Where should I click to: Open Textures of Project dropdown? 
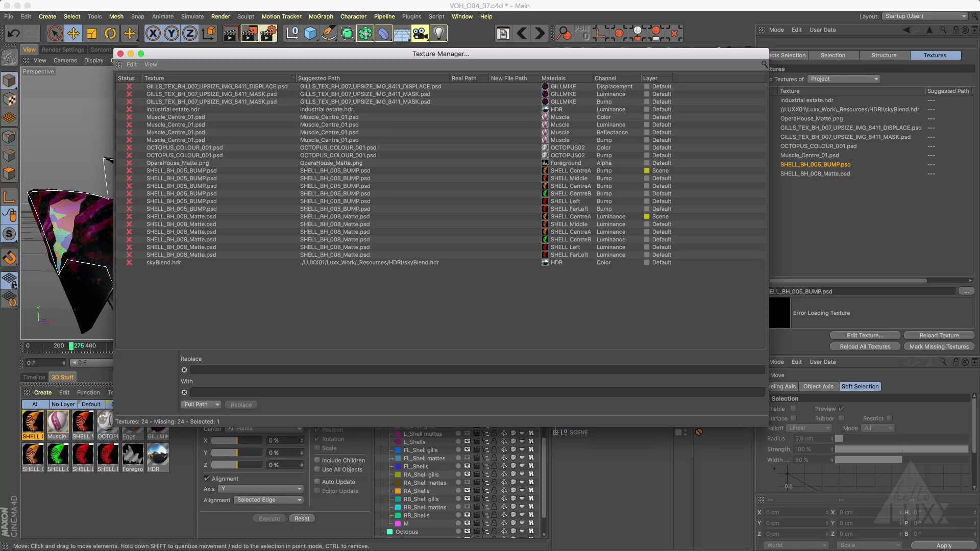[844, 79]
